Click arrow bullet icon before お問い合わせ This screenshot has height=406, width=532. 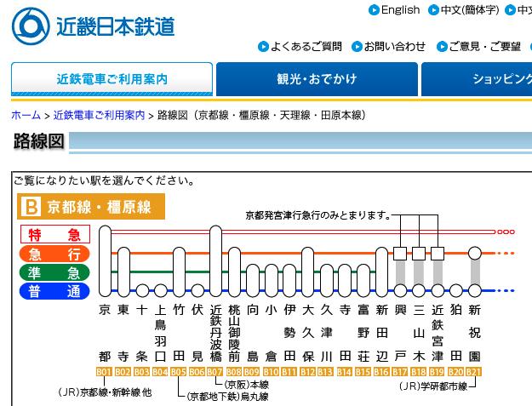tap(357, 47)
